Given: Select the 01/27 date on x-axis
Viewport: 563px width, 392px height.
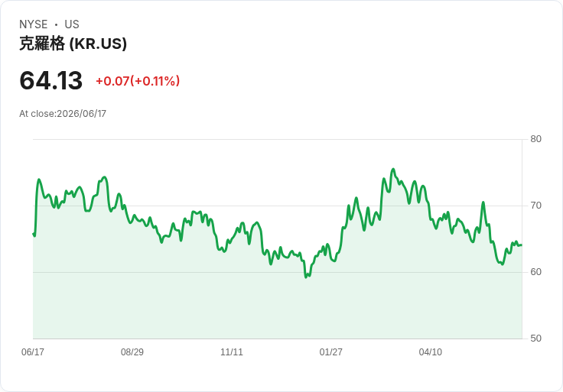Looking at the screenshot, I should (x=330, y=352).
